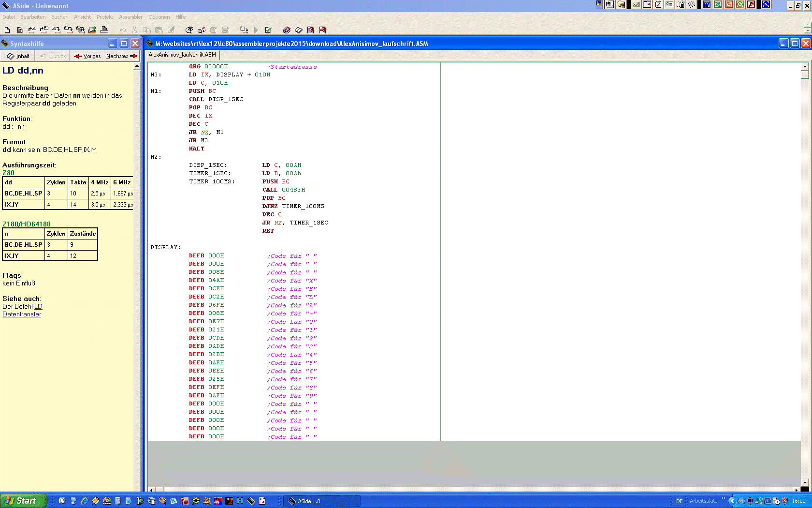This screenshot has width=812, height=508.
Task: Click the Find (eye) toolbar icon
Action: pos(189,30)
